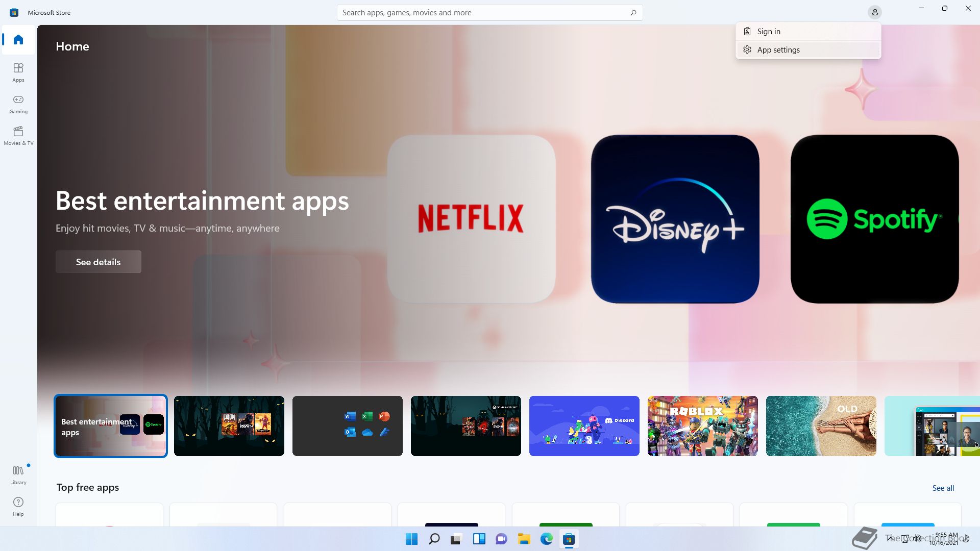Select the Doom spooky forest games card
This screenshot has height=551, width=980.
click(229, 426)
